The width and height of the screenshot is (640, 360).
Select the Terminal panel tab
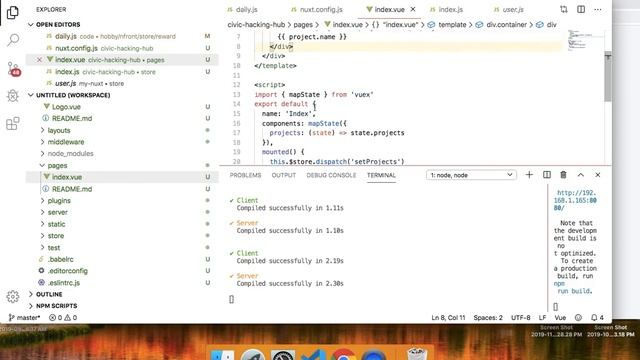381,175
